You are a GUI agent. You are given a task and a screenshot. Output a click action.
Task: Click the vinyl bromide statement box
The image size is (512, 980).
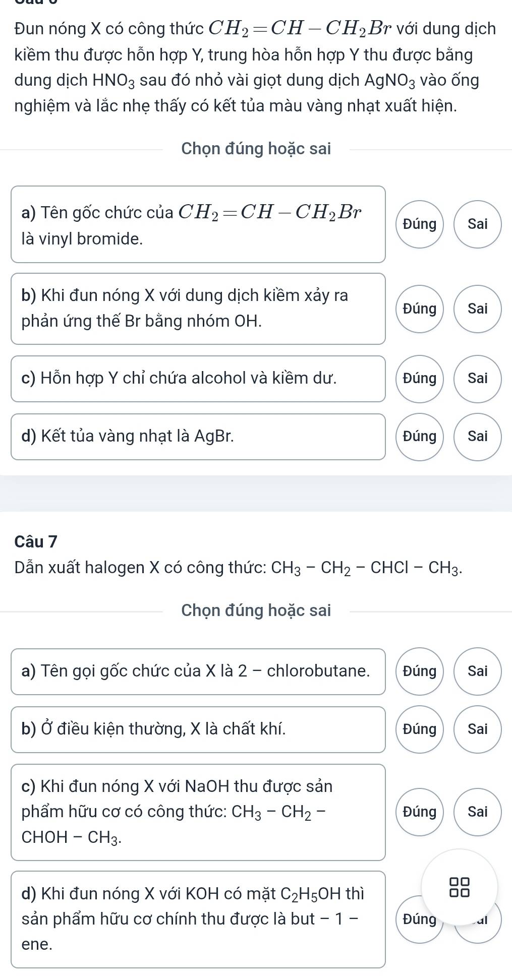tap(198, 224)
